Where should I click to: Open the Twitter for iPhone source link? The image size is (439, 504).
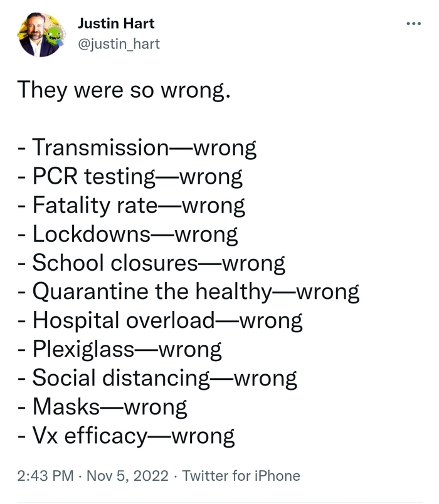[x=241, y=476]
